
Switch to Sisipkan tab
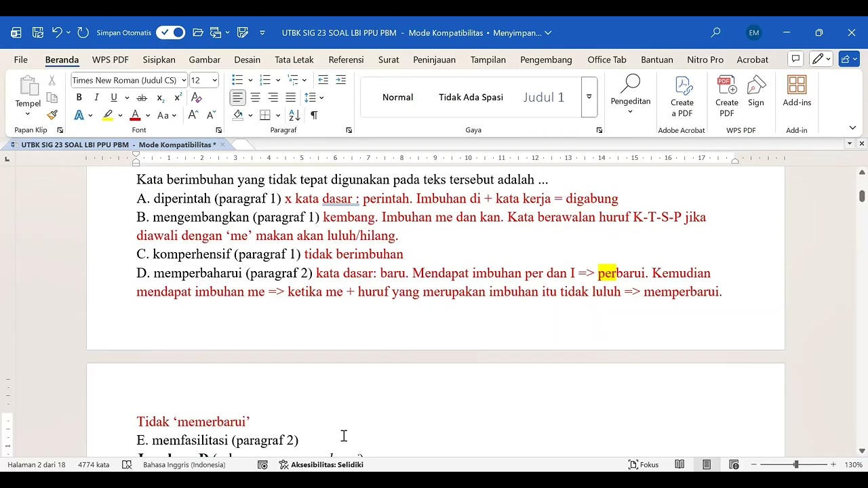(159, 60)
